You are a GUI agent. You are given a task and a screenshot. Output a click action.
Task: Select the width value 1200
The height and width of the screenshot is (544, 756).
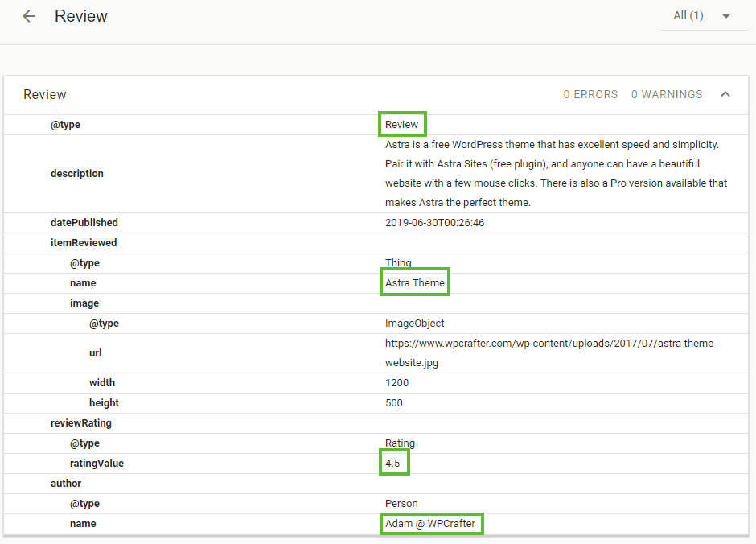[x=396, y=383]
